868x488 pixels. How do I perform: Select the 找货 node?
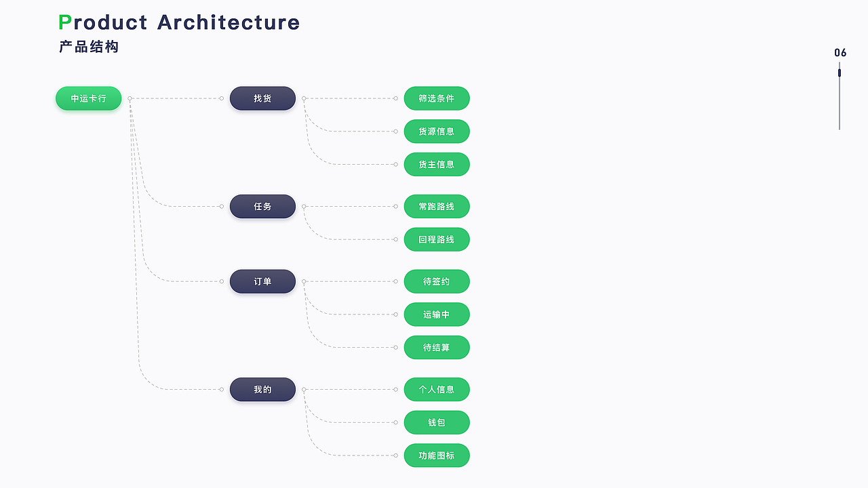[x=262, y=98]
